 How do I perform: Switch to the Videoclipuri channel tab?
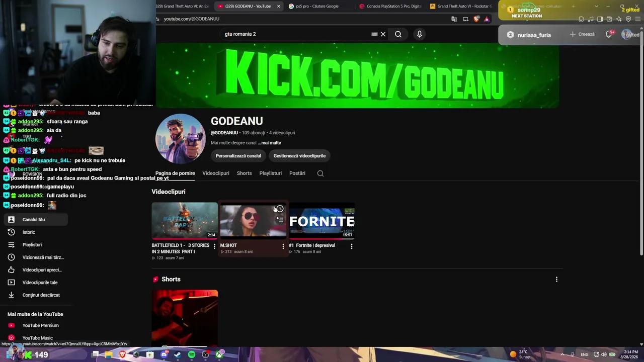point(216,173)
